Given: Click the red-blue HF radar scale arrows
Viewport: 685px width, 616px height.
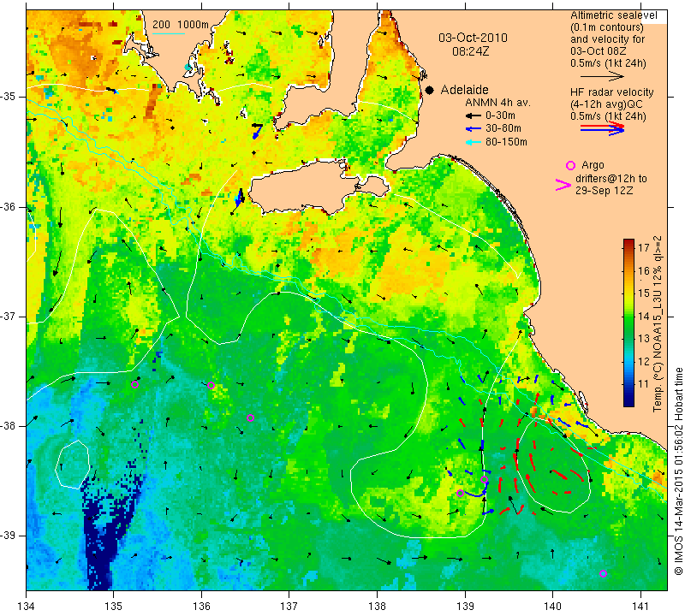Looking at the screenshot, I should tap(603, 128).
